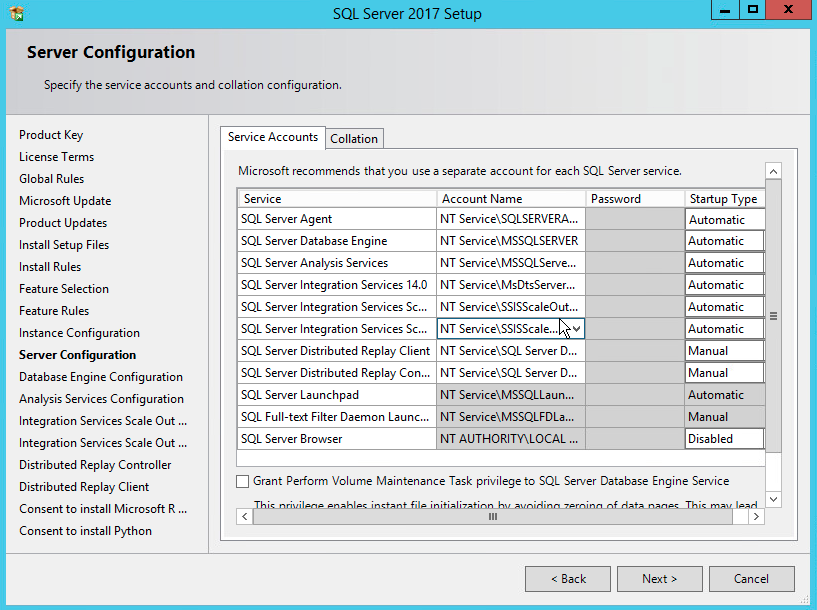Image resolution: width=817 pixels, height=610 pixels.
Task: Click the Service column header
Action: [x=336, y=199]
